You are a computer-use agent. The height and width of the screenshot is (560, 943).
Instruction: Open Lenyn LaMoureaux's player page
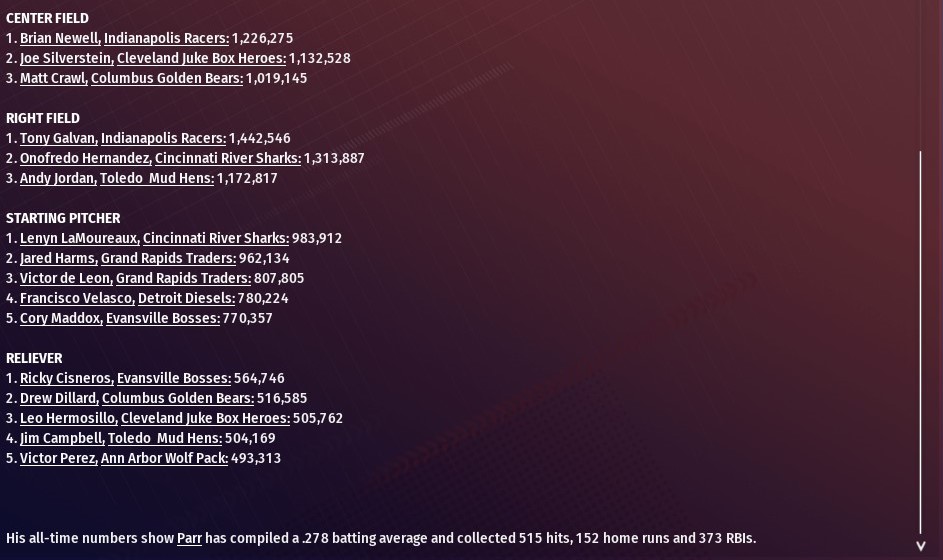(x=79, y=238)
